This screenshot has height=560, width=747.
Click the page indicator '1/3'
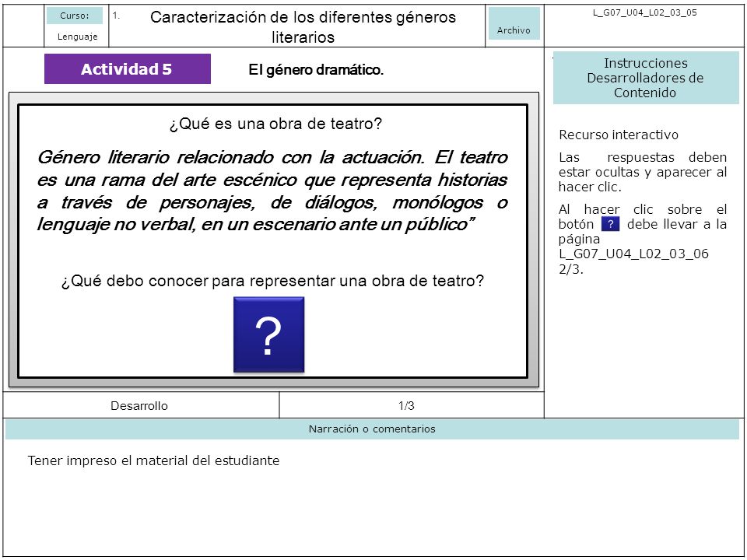pos(406,406)
